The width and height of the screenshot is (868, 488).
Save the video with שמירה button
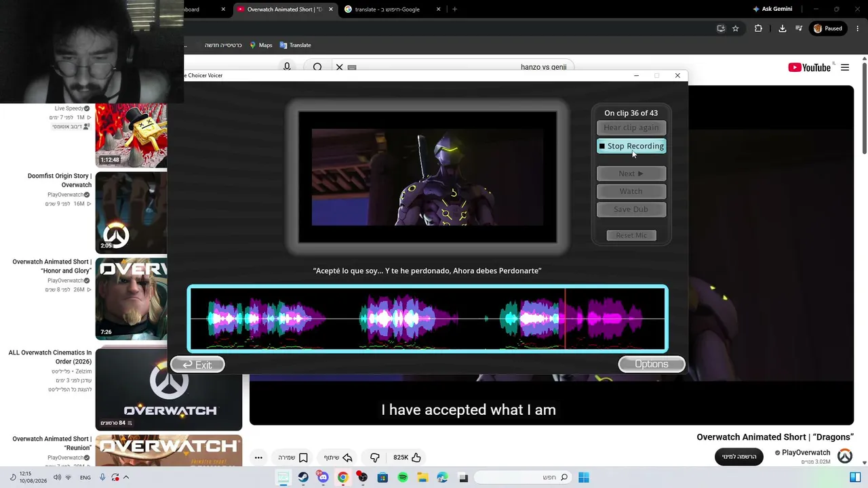click(x=293, y=457)
